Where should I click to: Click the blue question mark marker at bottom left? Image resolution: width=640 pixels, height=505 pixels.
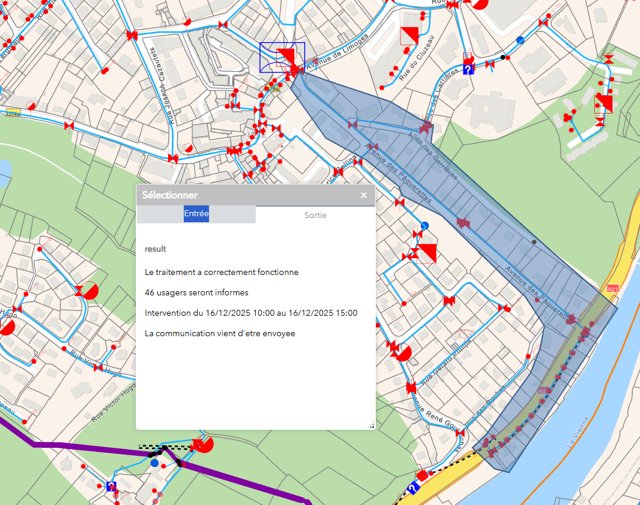(x=111, y=487)
